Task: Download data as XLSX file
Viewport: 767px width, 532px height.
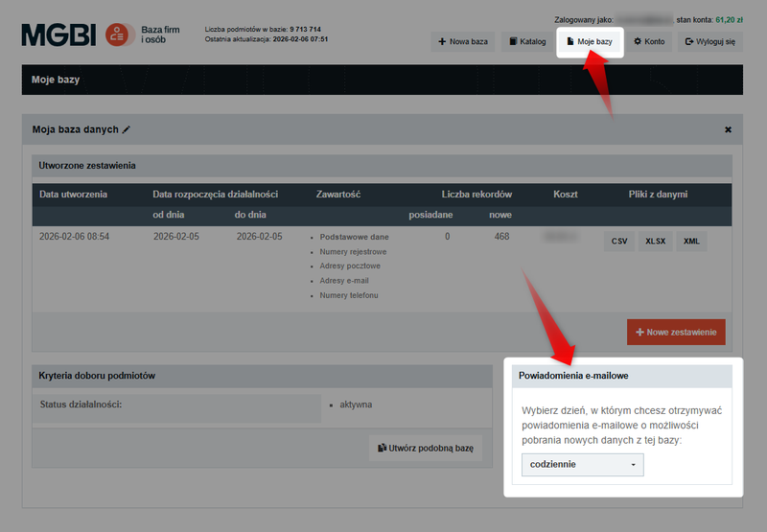Action: pyautogui.click(x=656, y=242)
